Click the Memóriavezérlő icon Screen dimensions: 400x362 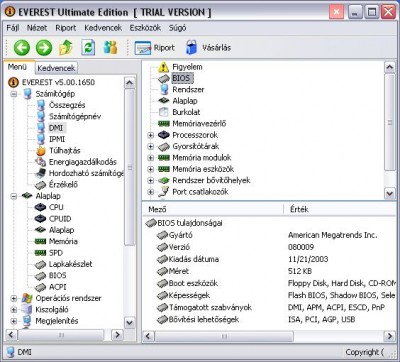tap(164, 124)
